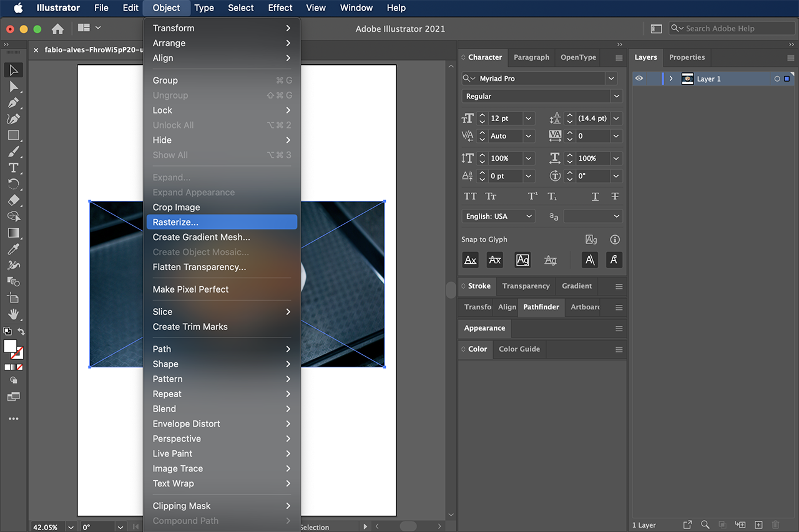
Task: Select the Direct Selection tool
Action: [x=14, y=86]
